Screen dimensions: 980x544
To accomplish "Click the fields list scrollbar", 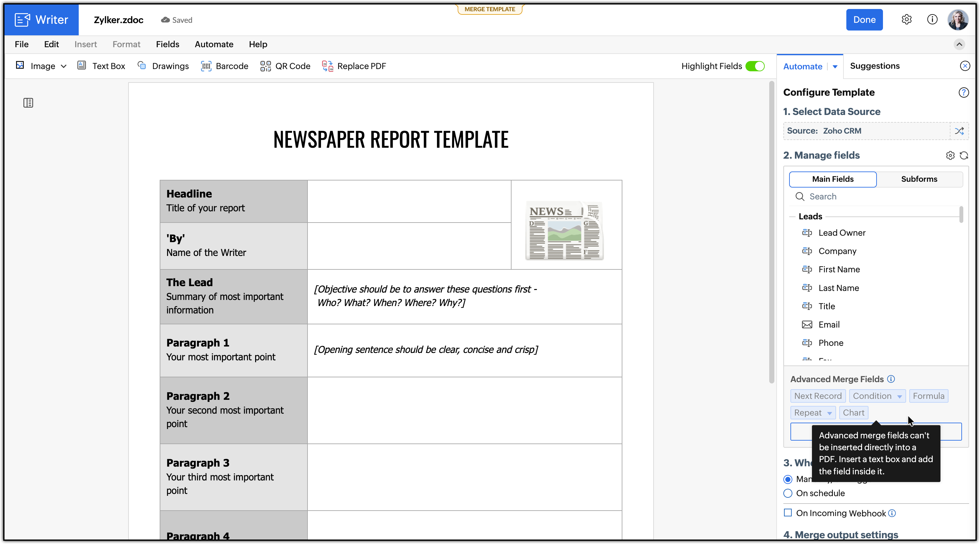I will point(961,215).
